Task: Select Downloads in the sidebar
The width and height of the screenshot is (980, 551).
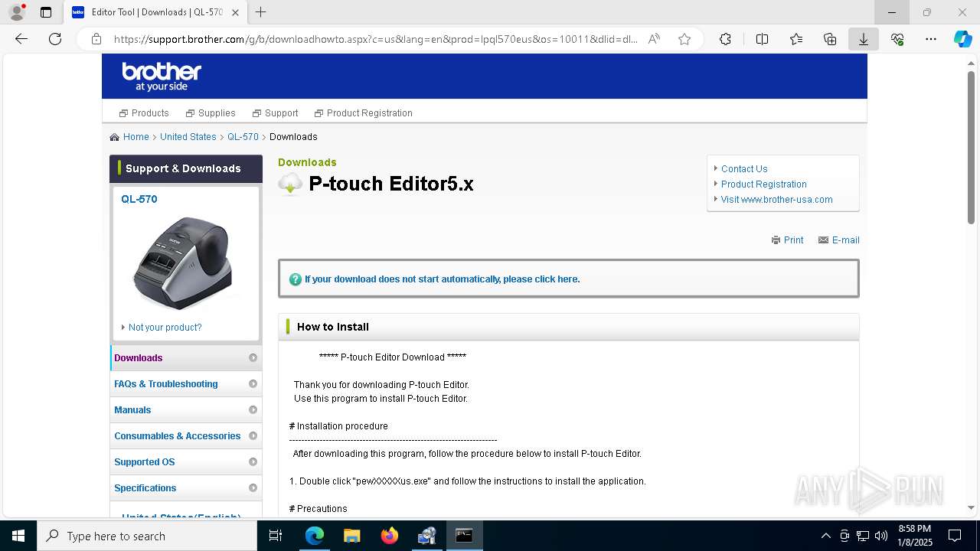Action: click(186, 358)
